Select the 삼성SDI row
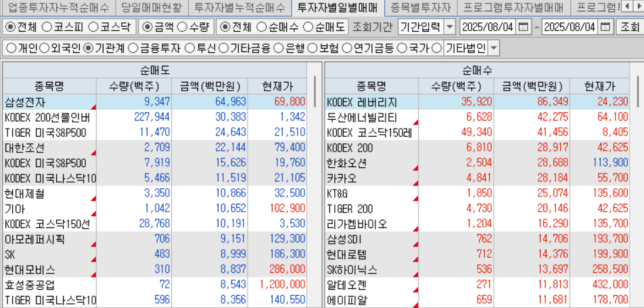 [478, 239]
